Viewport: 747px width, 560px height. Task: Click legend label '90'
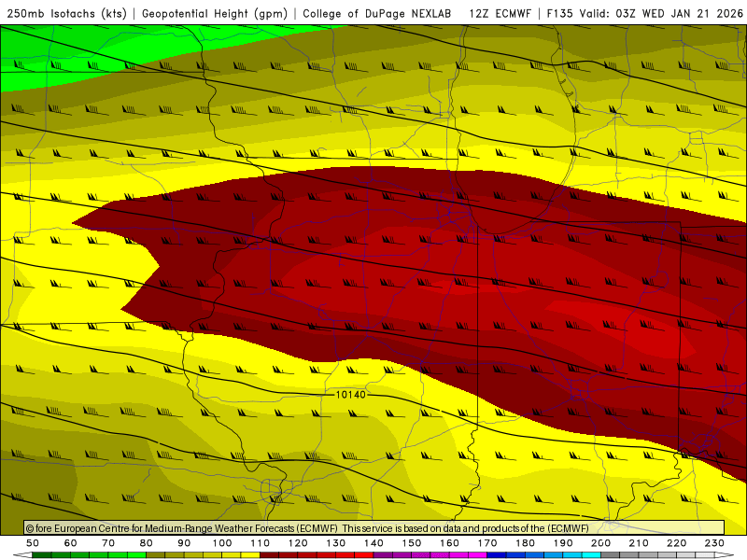click(x=184, y=543)
